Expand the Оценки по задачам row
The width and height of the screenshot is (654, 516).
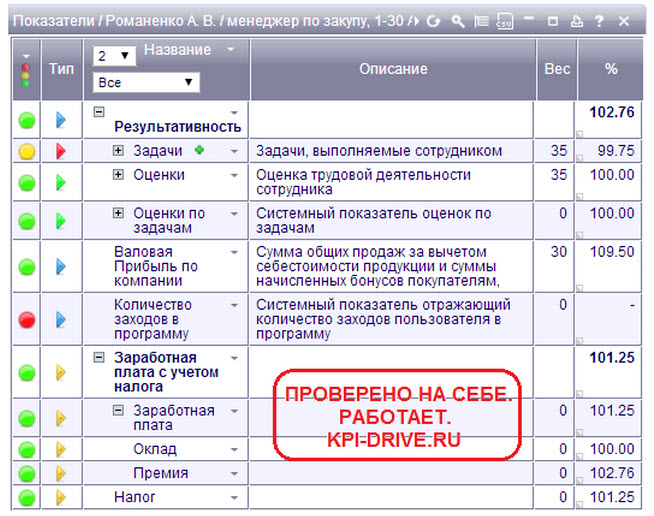pyautogui.click(x=118, y=213)
